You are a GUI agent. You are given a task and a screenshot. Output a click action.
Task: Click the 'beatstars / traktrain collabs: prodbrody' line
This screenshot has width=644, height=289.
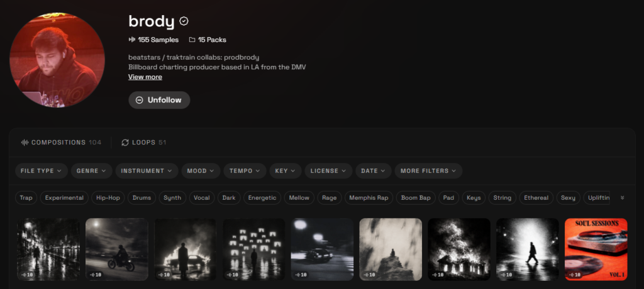pos(194,57)
